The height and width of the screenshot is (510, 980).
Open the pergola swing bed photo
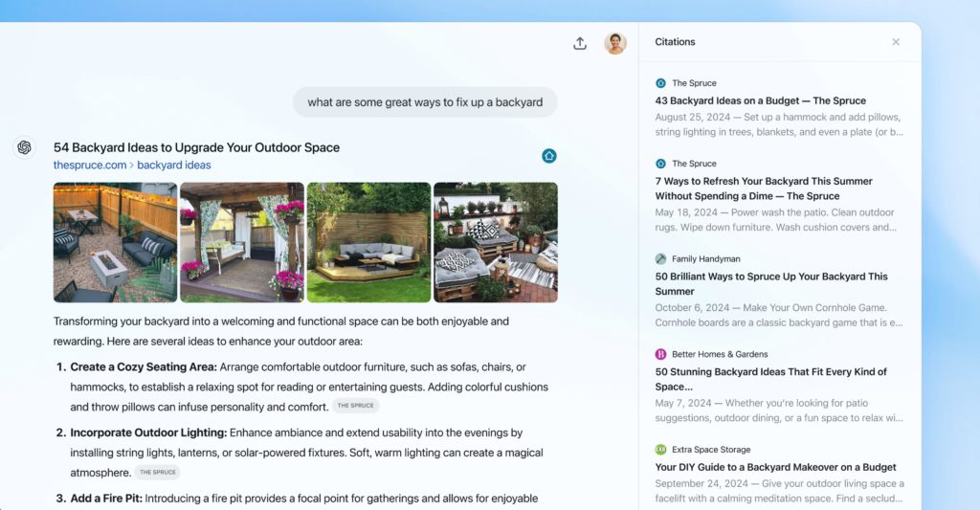click(242, 242)
